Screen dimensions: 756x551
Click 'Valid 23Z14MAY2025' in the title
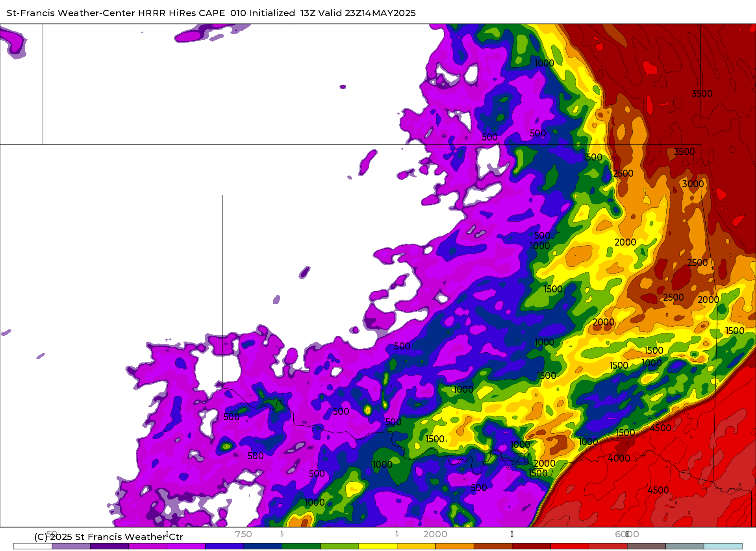pyautogui.click(x=367, y=13)
